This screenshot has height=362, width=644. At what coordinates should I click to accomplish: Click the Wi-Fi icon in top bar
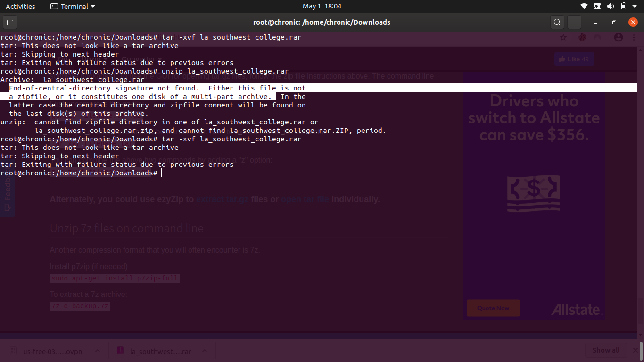coord(584,6)
